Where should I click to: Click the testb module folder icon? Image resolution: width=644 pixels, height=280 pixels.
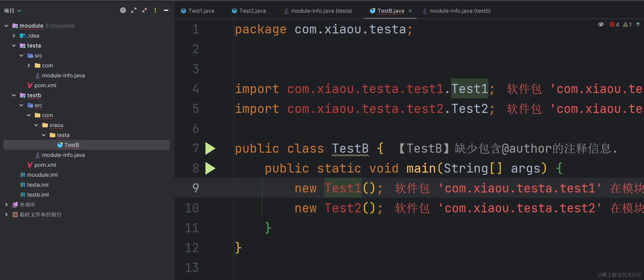[x=23, y=95]
